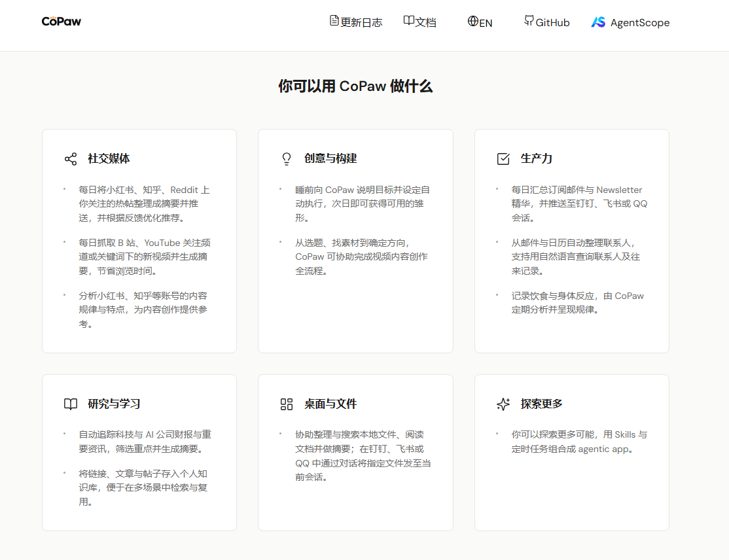
Task: Open the 更新日志 changelog link
Action: [361, 23]
